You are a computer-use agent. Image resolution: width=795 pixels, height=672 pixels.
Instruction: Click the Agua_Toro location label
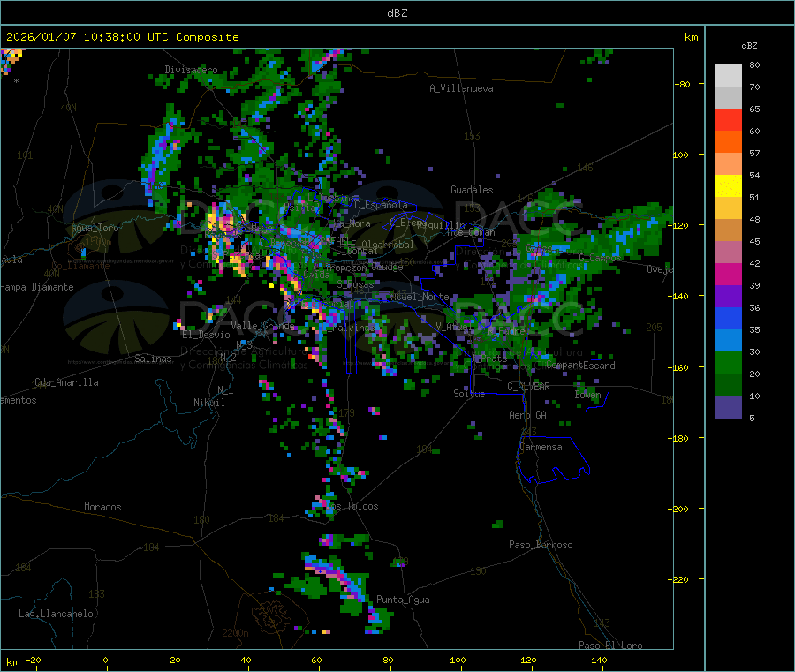pos(95,228)
